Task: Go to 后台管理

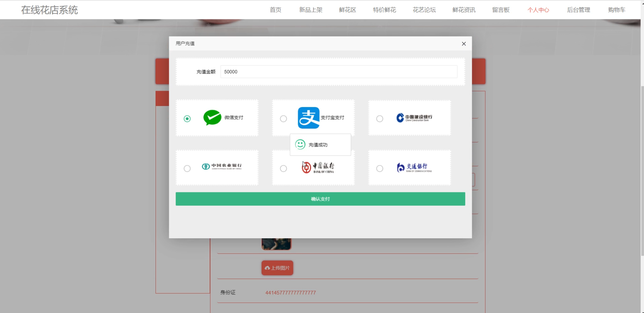Action: (x=579, y=10)
